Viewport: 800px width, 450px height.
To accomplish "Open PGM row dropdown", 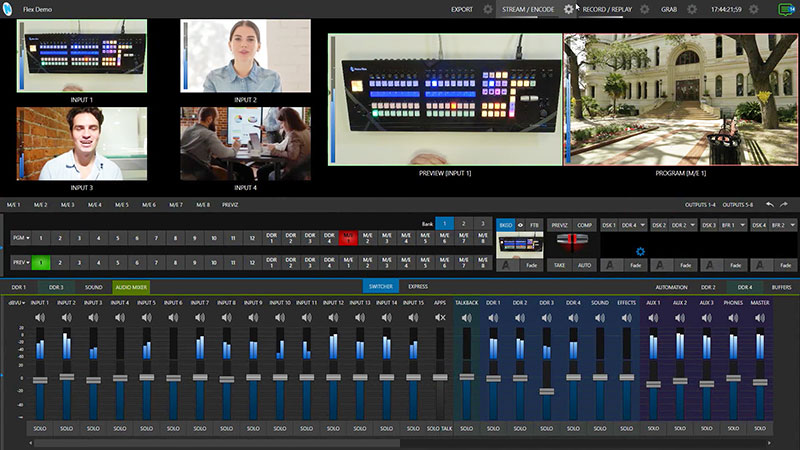I will (x=21, y=238).
